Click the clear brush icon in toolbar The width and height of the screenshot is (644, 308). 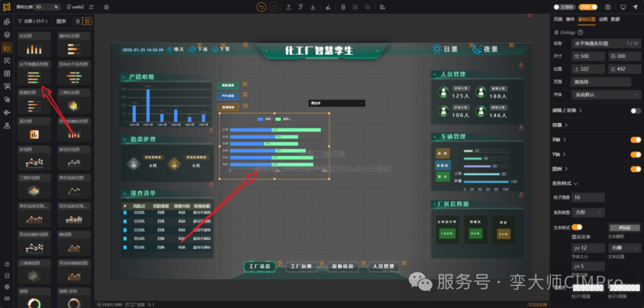[327, 7]
